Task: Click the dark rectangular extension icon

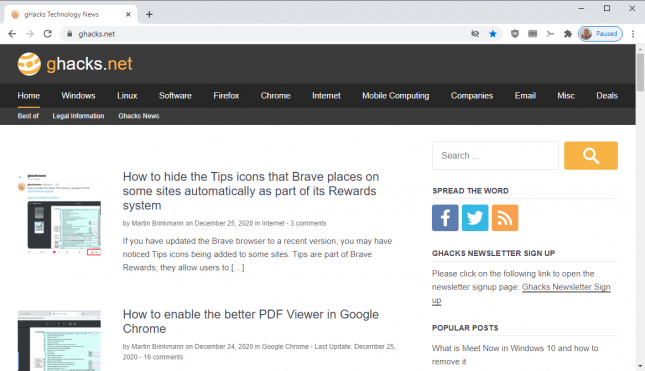Action: coord(533,34)
